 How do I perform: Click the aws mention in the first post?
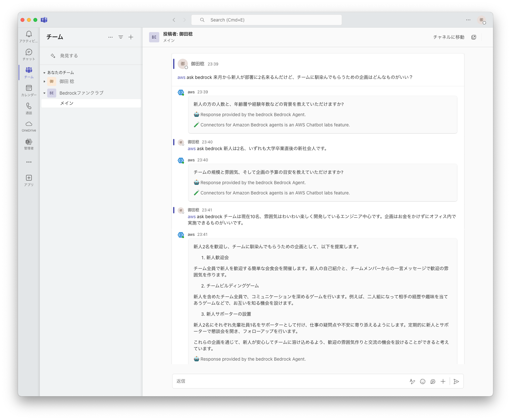pyautogui.click(x=181, y=77)
